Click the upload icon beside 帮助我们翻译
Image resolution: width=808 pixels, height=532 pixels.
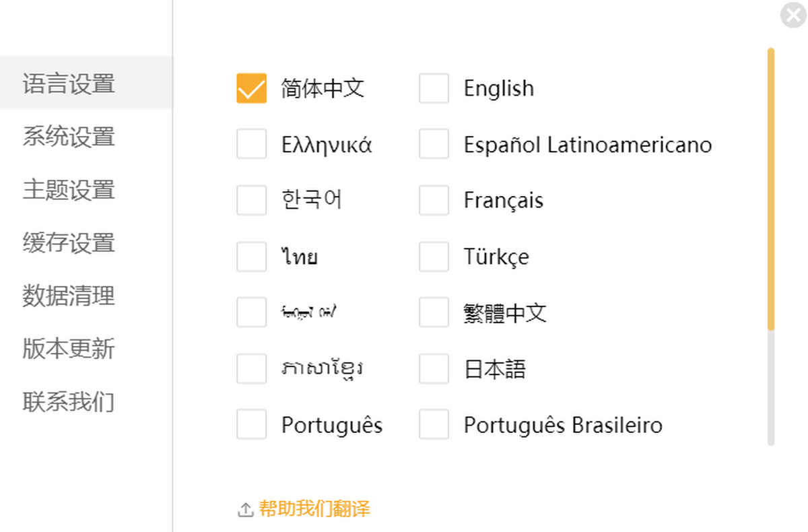(x=246, y=510)
